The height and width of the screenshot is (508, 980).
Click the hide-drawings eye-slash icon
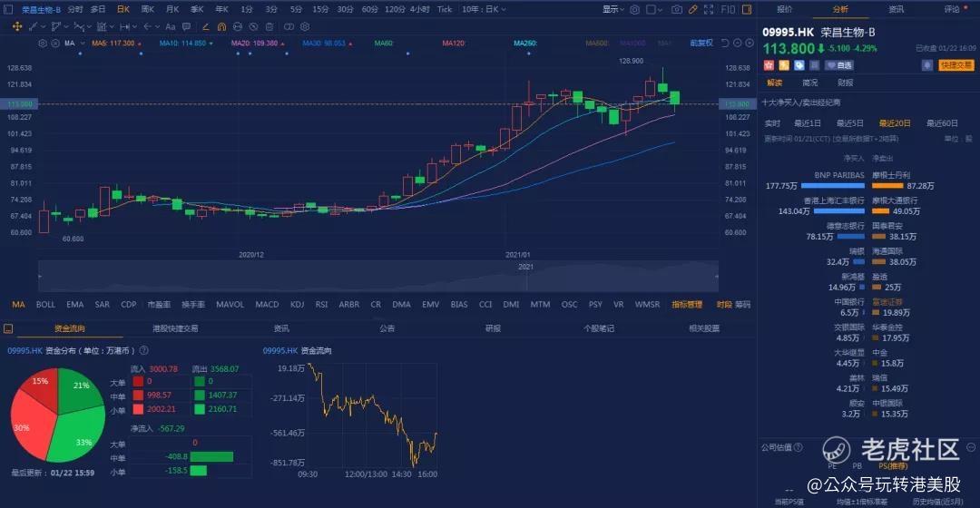pos(254,27)
